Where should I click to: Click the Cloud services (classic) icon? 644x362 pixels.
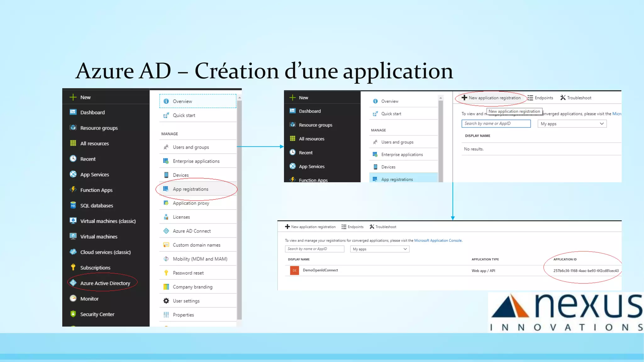73,252
